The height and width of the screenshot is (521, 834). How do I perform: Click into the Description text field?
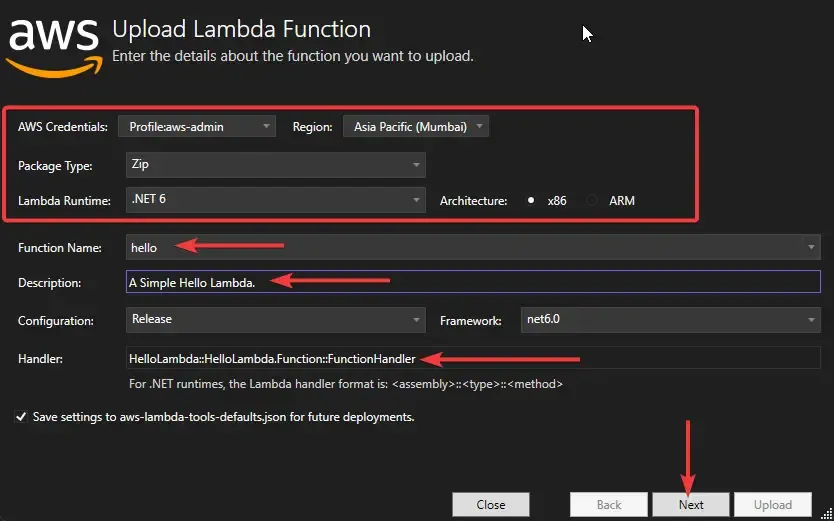(473, 282)
